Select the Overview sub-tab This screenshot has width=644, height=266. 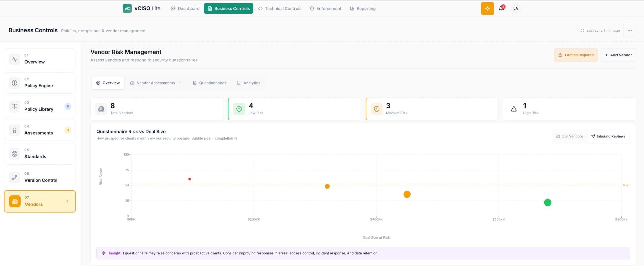pos(108,83)
